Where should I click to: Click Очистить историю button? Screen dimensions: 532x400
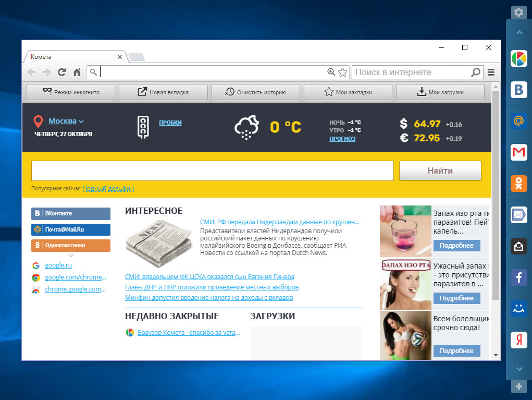click(255, 92)
